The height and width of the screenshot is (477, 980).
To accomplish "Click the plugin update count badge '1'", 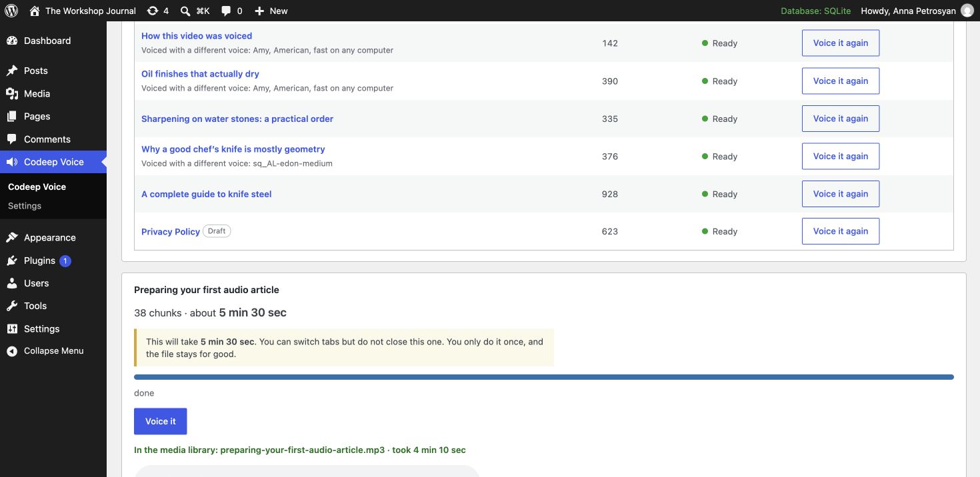I will (65, 261).
